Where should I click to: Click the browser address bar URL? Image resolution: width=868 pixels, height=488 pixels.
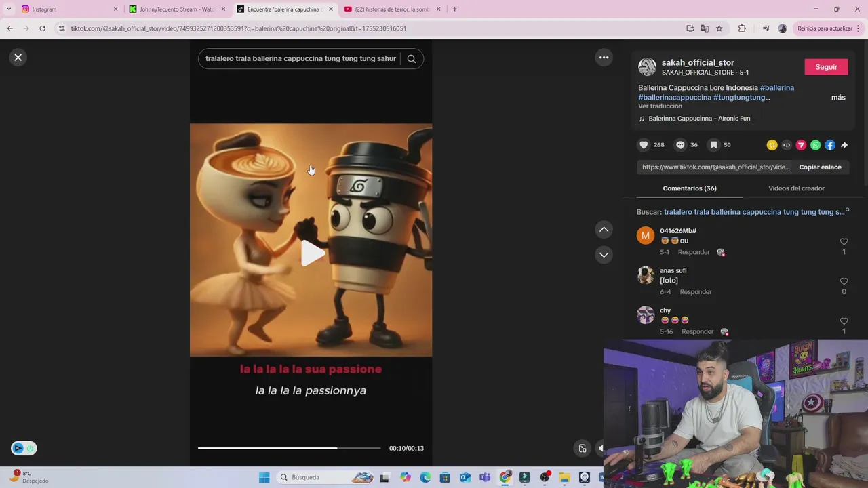point(239,28)
